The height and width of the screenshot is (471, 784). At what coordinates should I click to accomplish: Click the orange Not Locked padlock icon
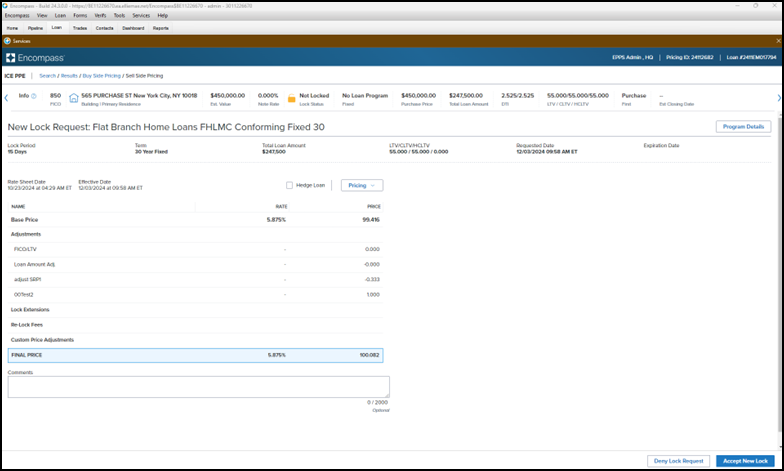[292, 98]
